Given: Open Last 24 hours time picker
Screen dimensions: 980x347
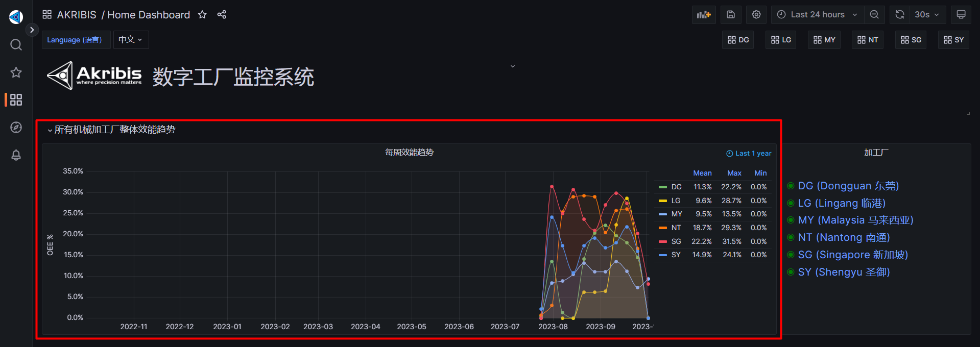Looking at the screenshot, I should click(817, 15).
